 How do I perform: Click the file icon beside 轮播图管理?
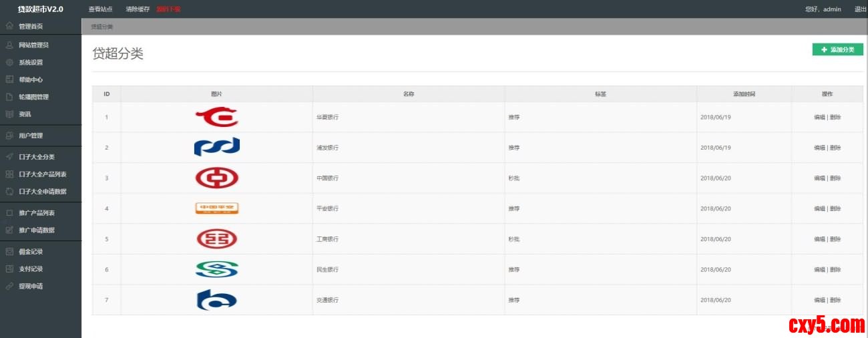pos(9,97)
